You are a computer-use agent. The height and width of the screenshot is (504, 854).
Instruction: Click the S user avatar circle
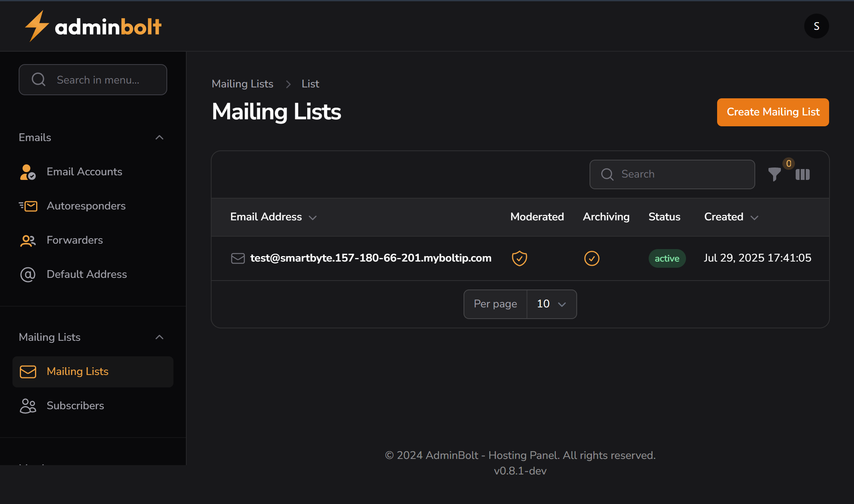tap(816, 26)
